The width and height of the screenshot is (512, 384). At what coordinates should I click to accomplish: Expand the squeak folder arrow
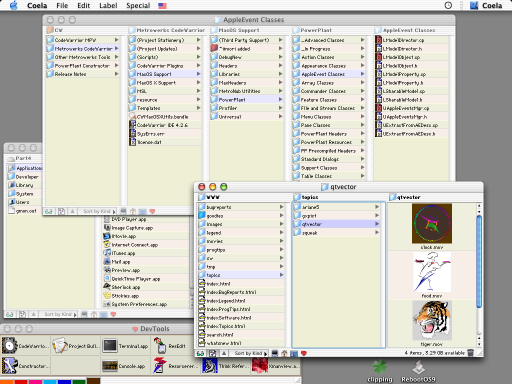pos(377,232)
